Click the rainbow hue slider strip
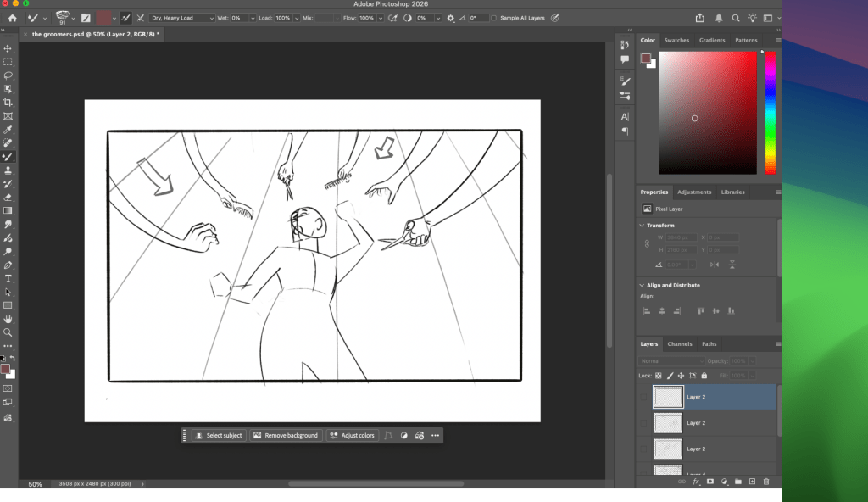The width and height of the screenshot is (868, 502). [771, 112]
